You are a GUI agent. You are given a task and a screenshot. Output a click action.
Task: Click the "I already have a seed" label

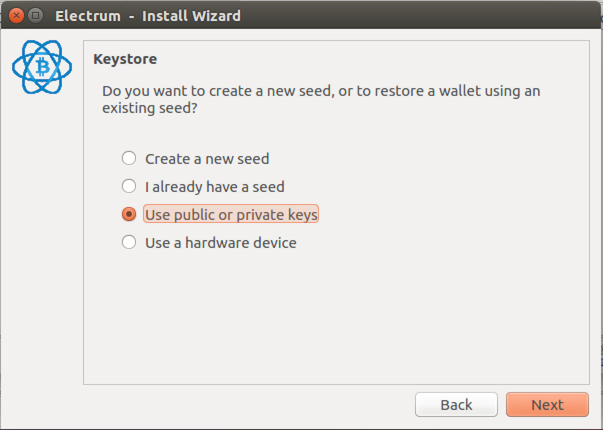click(215, 187)
